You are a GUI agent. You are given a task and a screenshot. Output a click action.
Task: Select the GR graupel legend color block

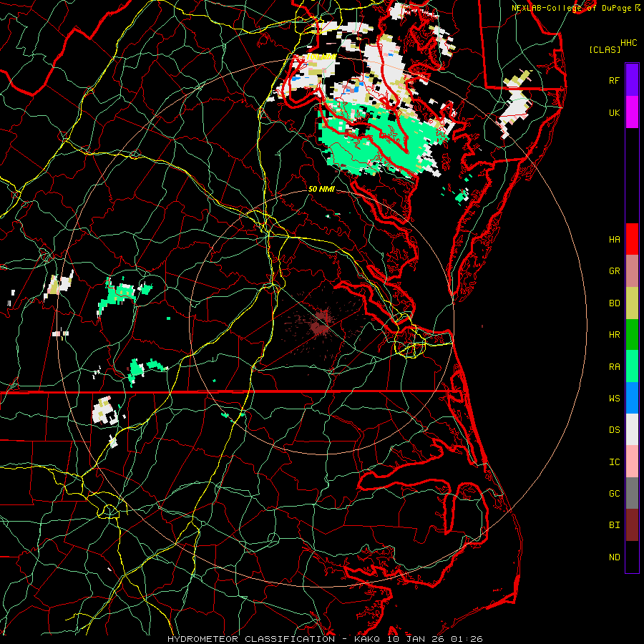click(632, 271)
